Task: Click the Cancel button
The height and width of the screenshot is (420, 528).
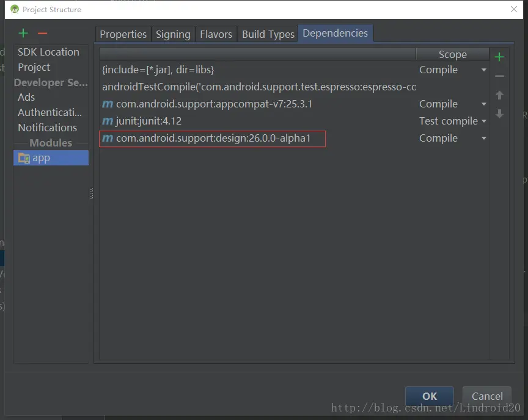Action: click(487, 396)
